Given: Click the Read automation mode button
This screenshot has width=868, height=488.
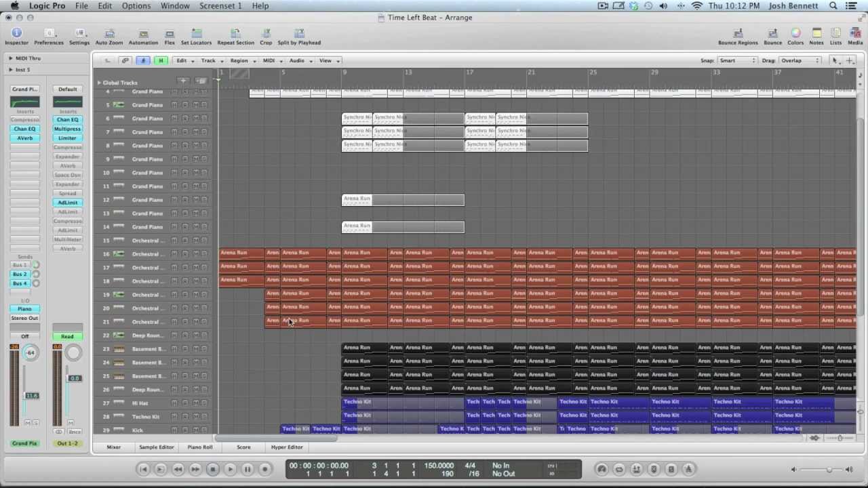Looking at the screenshot, I should (x=67, y=336).
